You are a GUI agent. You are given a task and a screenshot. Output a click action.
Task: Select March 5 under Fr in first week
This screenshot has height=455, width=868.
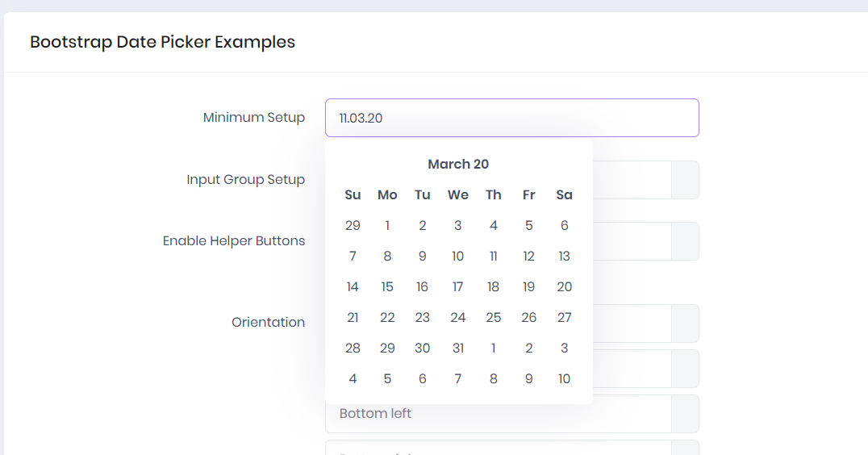[528, 226]
